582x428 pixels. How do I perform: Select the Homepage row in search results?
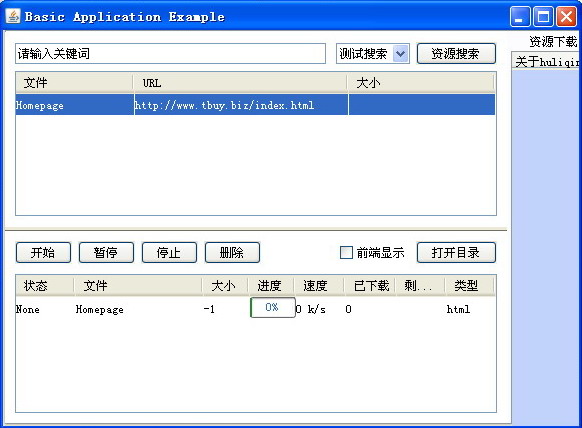[255, 105]
